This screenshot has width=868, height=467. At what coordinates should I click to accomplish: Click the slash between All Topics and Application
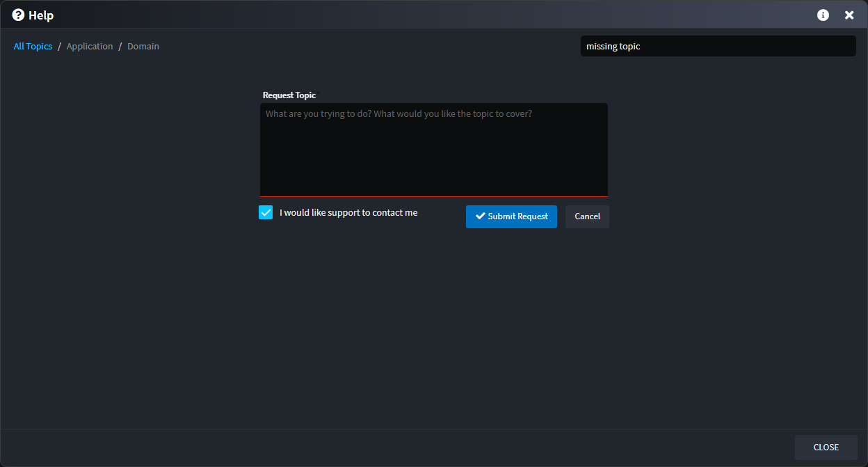click(60, 46)
